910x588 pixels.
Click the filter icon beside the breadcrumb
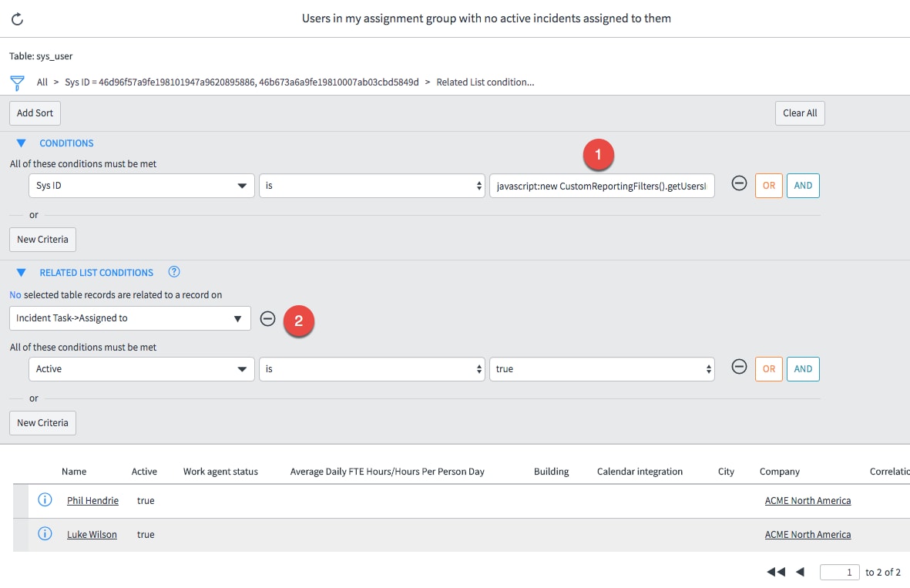[16, 82]
